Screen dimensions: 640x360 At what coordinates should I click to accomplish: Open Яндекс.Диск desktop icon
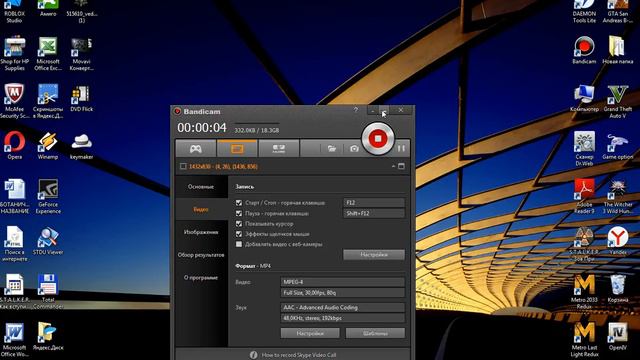pyautogui.click(x=48, y=336)
